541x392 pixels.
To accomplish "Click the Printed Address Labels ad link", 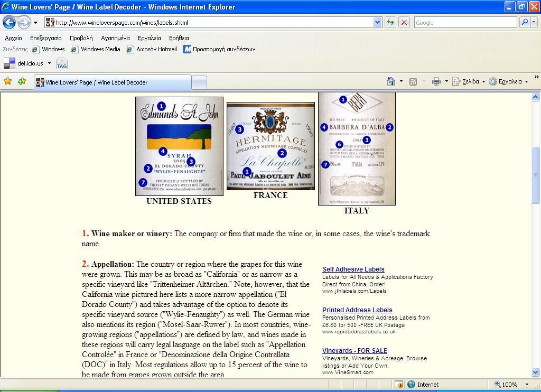I will [x=357, y=310].
